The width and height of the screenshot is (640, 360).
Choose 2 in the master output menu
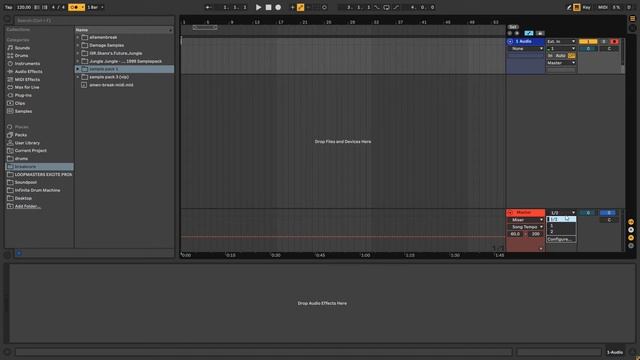(x=561, y=231)
